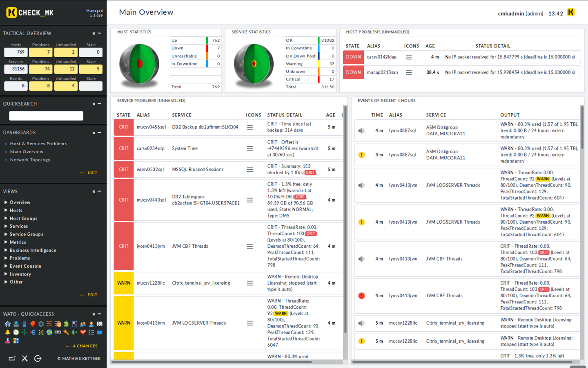Click the 4 Changes link
This screenshot has width=588, height=368.
85,346
